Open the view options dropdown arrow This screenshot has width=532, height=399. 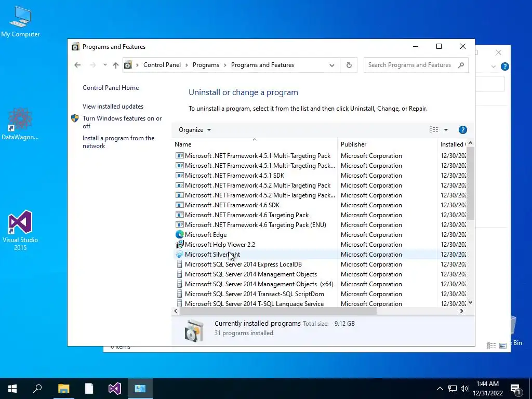446,129
